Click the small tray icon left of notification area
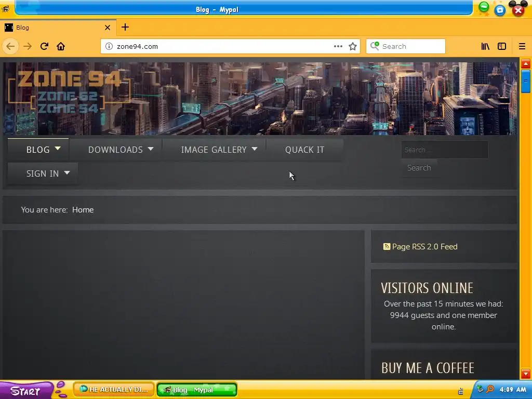Image resolution: width=532 pixels, height=399 pixels. (x=460, y=391)
